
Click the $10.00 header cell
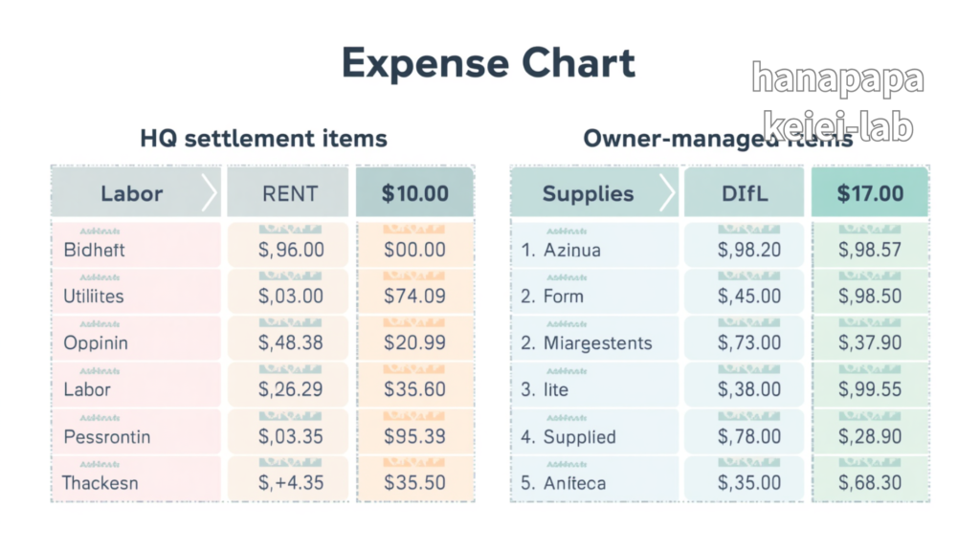(x=414, y=194)
